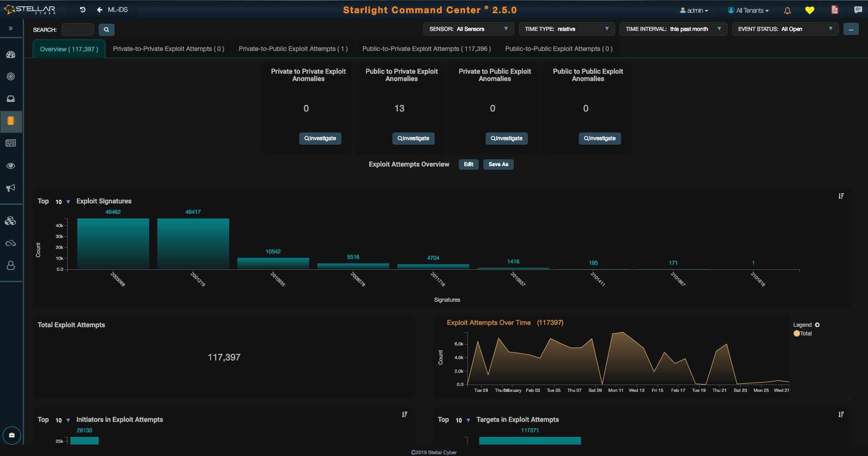This screenshot has width=868, height=456.
Task: Open the TIME TYPE relative dropdown
Action: (x=567, y=29)
